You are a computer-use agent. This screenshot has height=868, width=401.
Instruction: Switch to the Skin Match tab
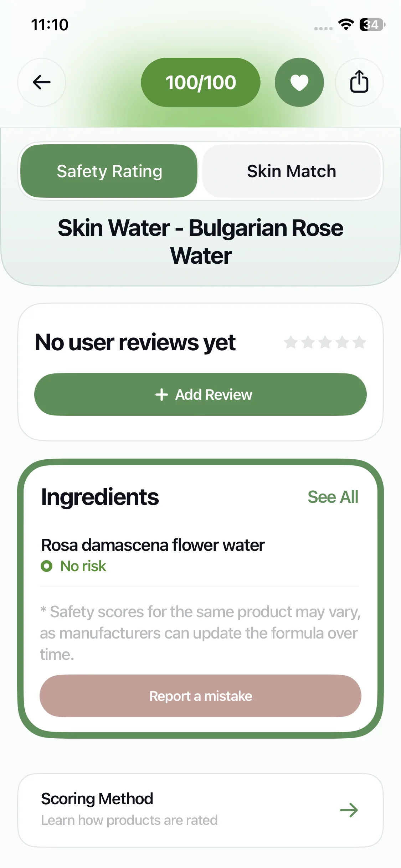click(292, 171)
